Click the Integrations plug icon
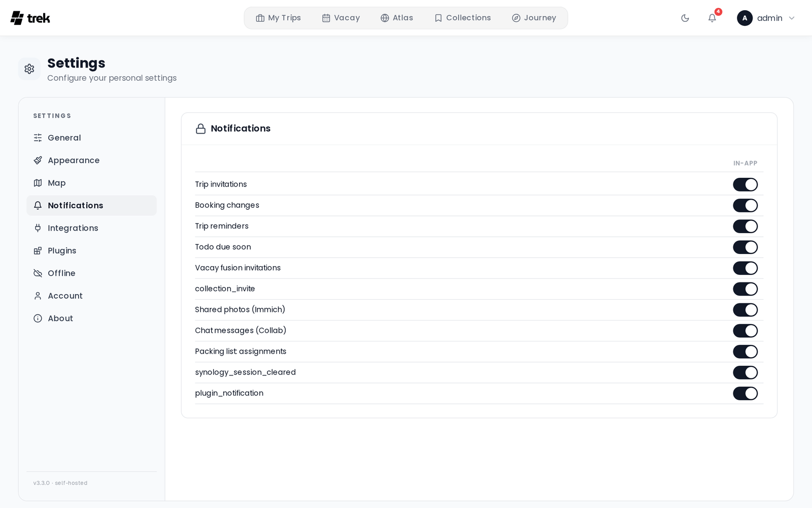The height and width of the screenshot is (508, 812). [x=38, y=228]
